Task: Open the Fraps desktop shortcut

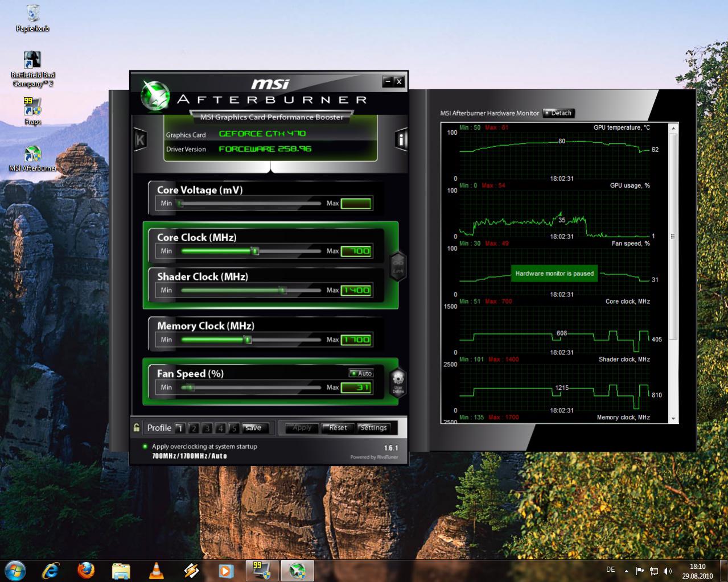Action: pos(32,111)
